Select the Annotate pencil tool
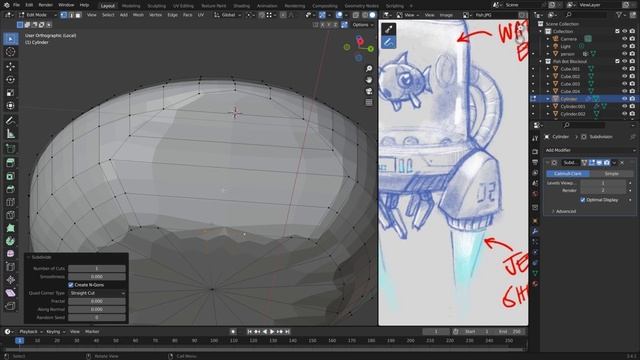The height and width of the screenshot is (360, 640). [x=11, y=120]
